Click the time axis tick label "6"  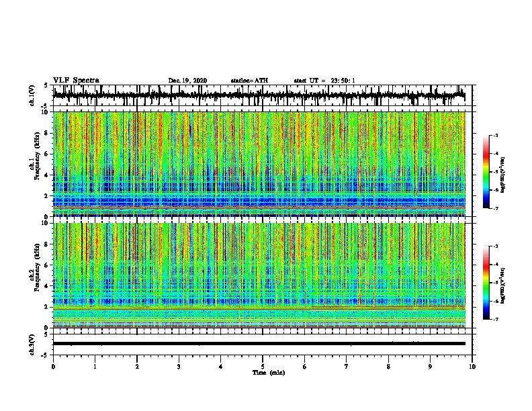305,367
